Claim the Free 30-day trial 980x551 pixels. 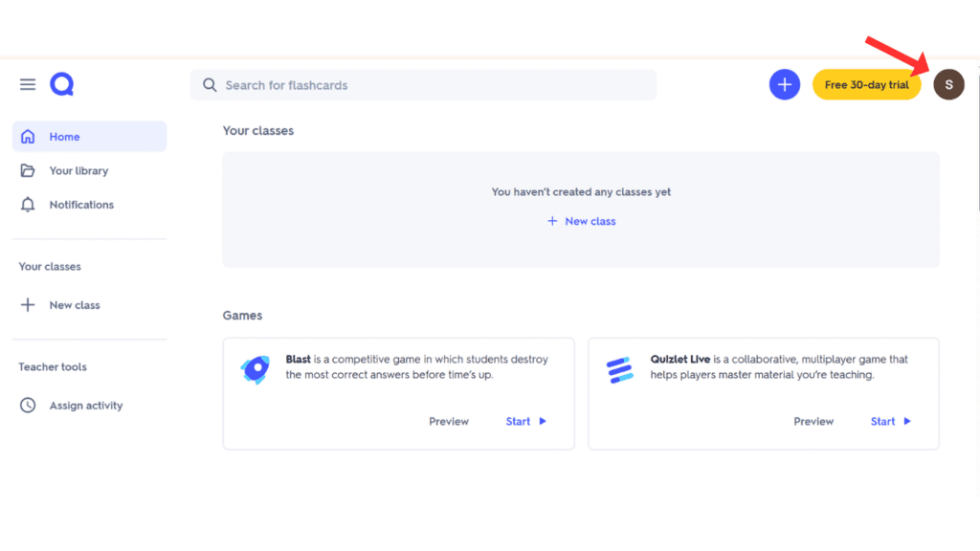tap(866, 84)
